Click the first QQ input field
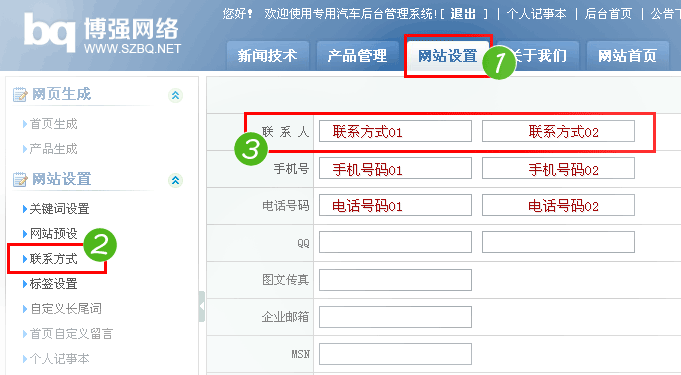The height and width of the screenshot is (375, 681). coord(395,242)
